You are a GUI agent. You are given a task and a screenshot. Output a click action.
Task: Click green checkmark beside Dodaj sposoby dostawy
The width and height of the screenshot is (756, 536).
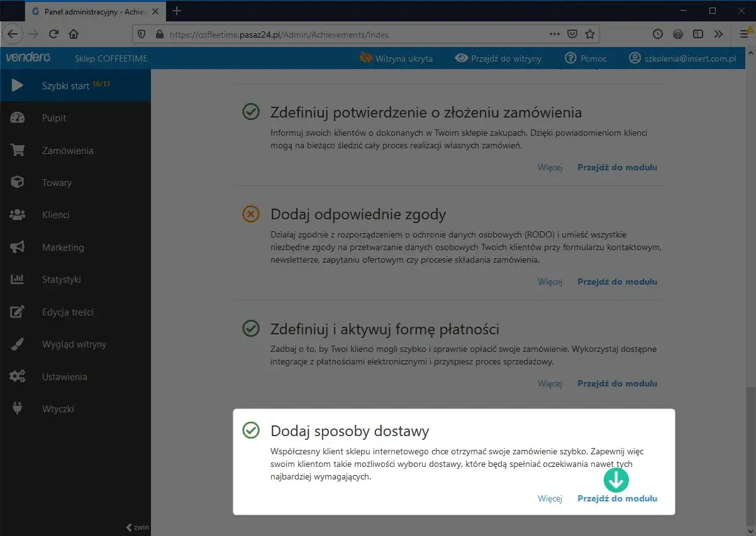pos(251,430)
